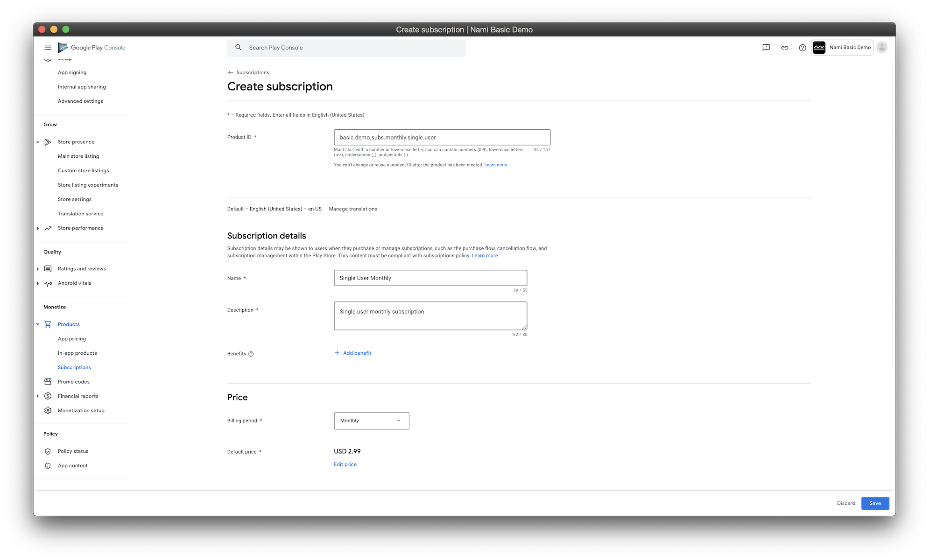Open Policy status in sidebar
929x560 pixels.
tap(73, 451)
